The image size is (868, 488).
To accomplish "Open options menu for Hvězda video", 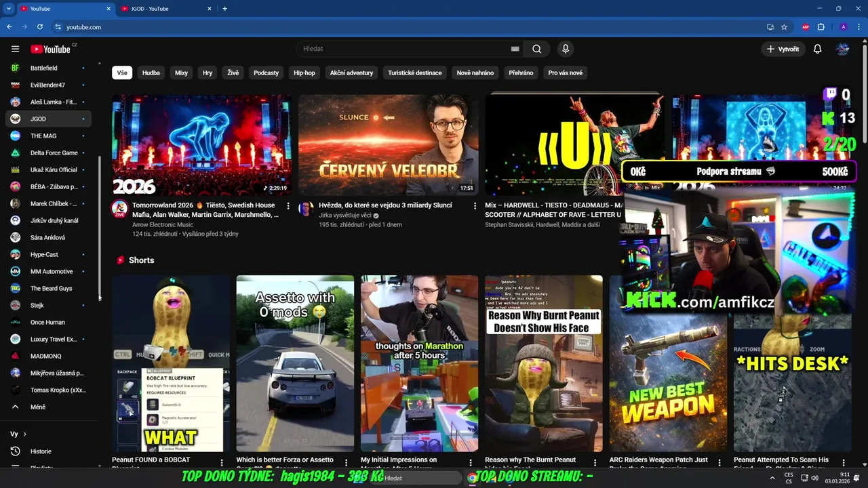I will pos(474,205).
